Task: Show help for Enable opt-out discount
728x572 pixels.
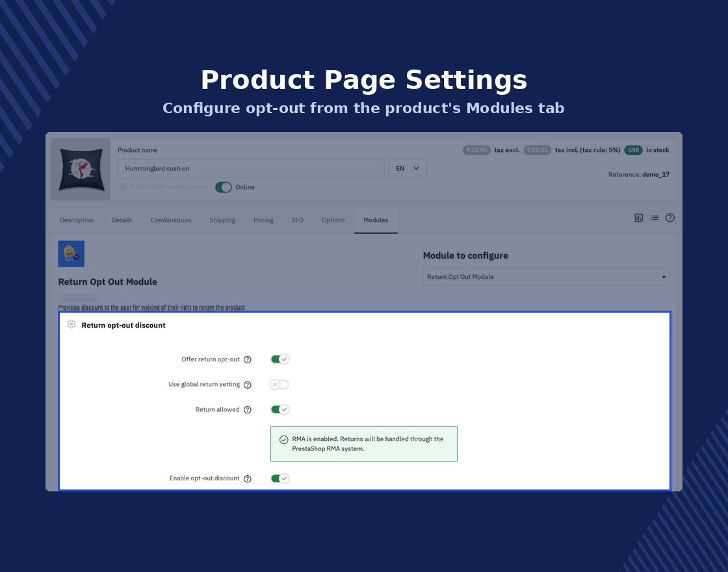Action: coord(248,478)
